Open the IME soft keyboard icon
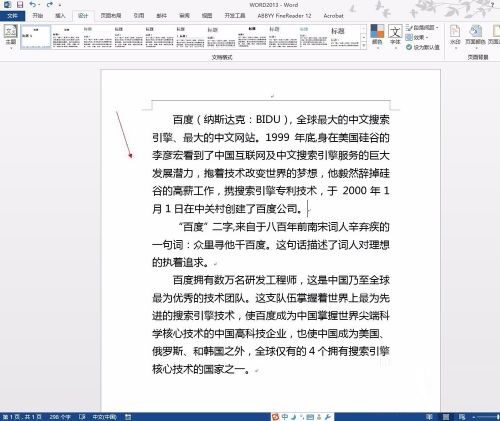This screenshot has height=421, width=500. (x=310, y=417)
